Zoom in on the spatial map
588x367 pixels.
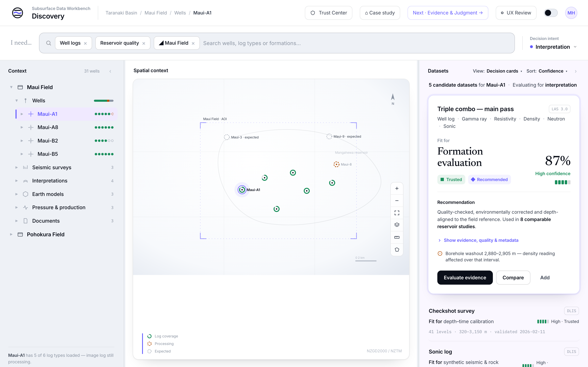coord(397,189)
